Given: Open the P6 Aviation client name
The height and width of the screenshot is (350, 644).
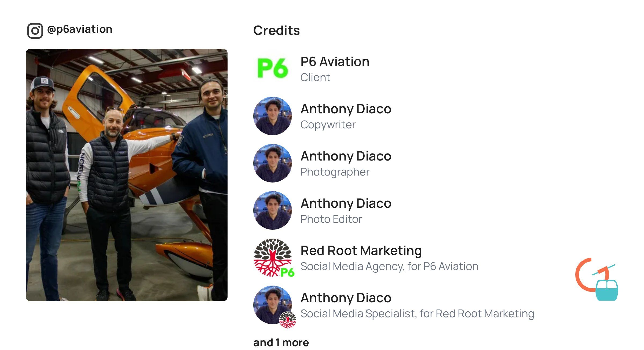Looking at the screenshot, I should (x=335, y=61).
